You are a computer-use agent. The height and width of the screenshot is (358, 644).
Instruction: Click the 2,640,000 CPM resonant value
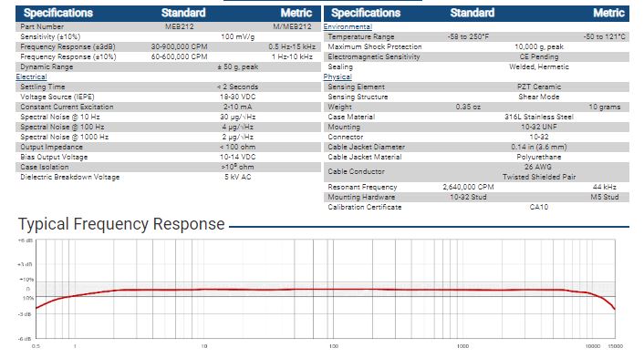[x=468, y=187]
